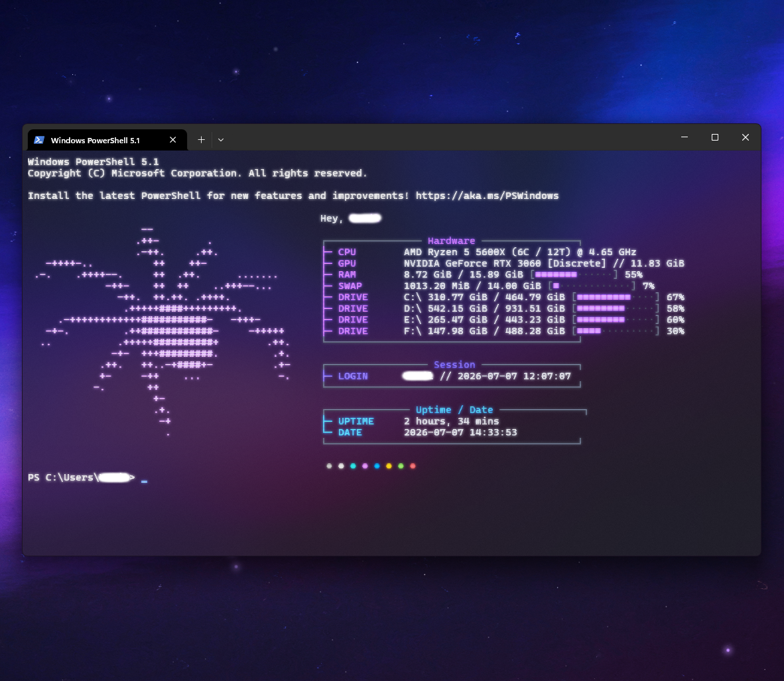The image size is (784, 681).
Task: Click the F:\ drive usage bar
Action: coord(616,331)
